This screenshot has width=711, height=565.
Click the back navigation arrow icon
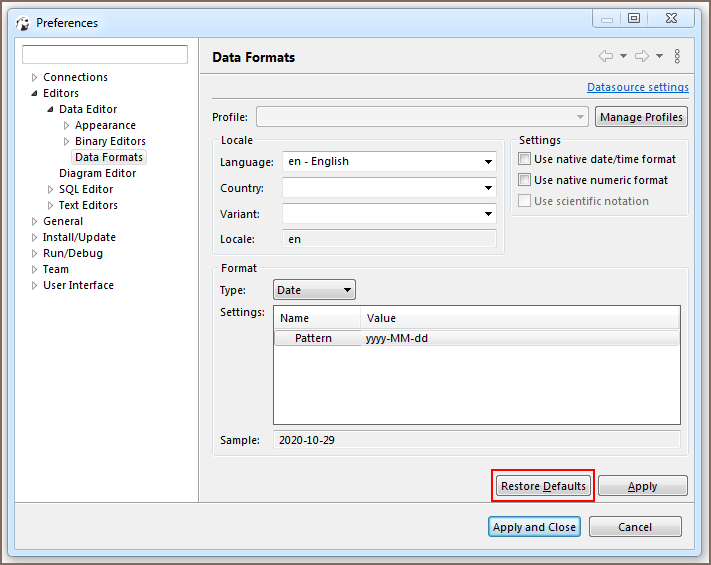coord(605,57)
